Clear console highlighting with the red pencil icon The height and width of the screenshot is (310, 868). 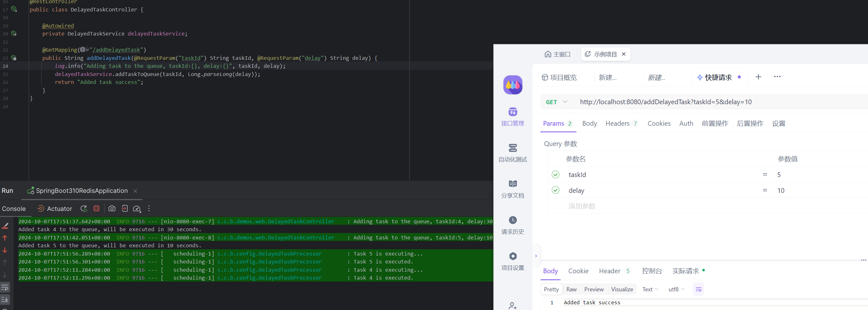pos(5,226)
